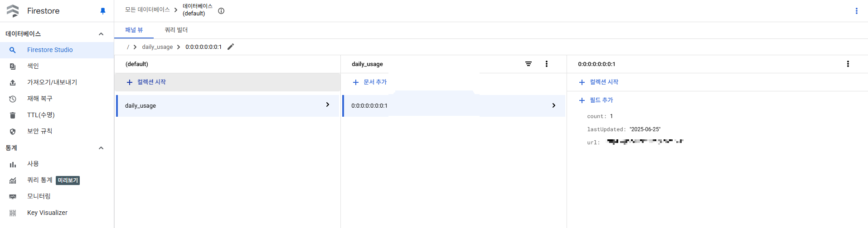868x228 pixels.
Task: Edit the document path with pencil icon
Action: click(231, 47)
